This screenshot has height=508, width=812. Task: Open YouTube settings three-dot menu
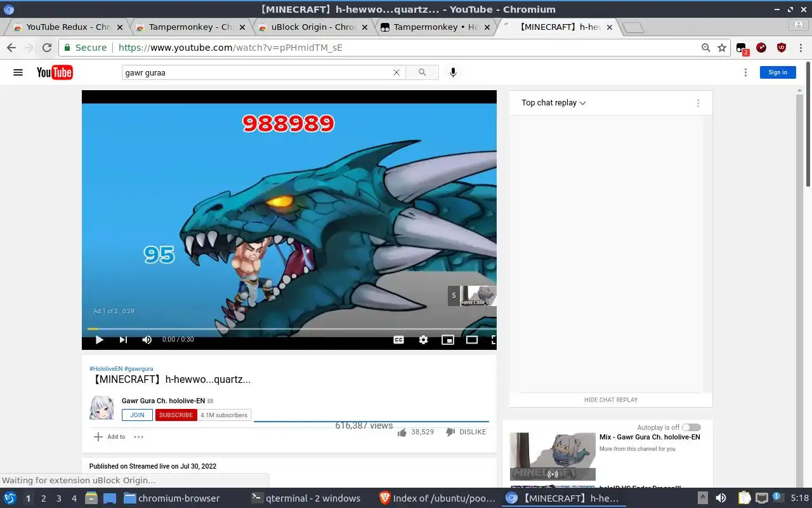(745, 72)
